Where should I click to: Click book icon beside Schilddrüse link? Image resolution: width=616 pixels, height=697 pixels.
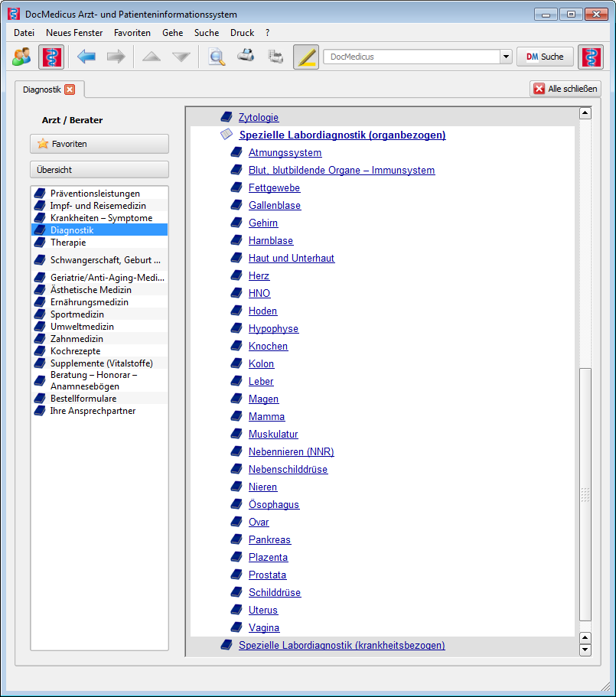pyautogui.click(x=236, y=592)
